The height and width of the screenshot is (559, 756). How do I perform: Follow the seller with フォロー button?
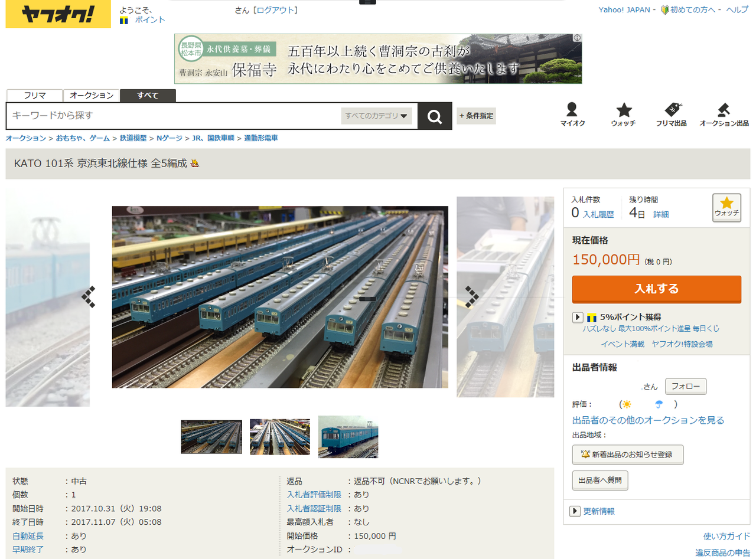pyautogui.click(x=686, y=387)
